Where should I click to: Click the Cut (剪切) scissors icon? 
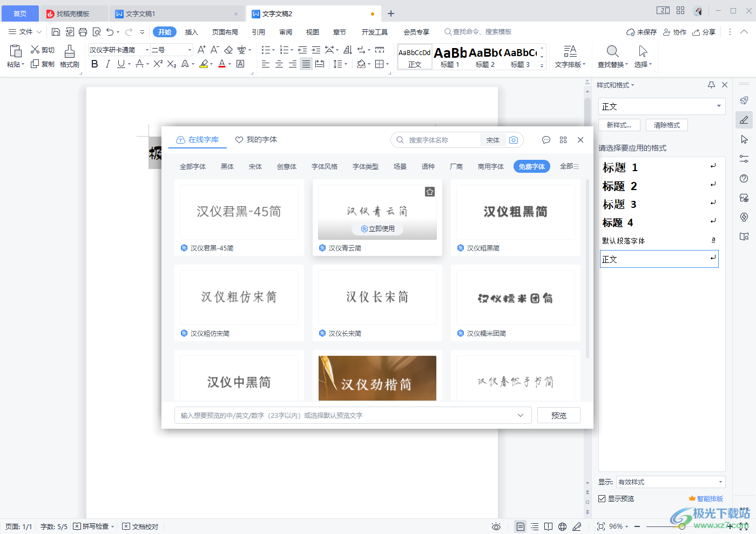click(35, 50)
